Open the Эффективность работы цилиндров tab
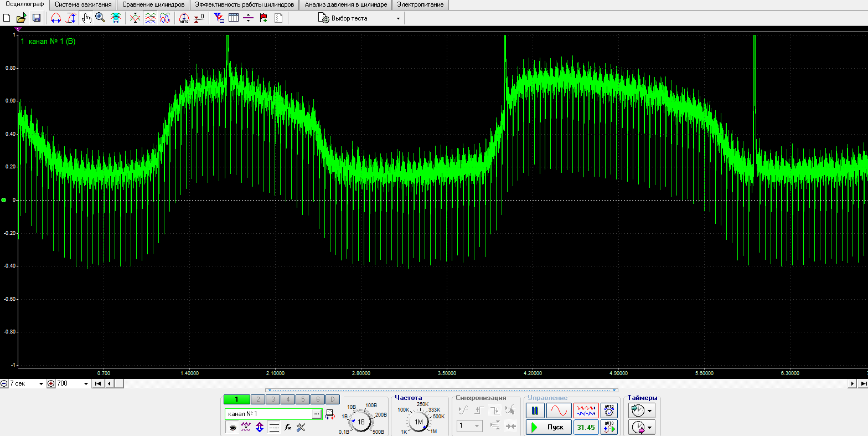Screen dimensions: 868x436 pyautogui.click(x=244, y=4)
